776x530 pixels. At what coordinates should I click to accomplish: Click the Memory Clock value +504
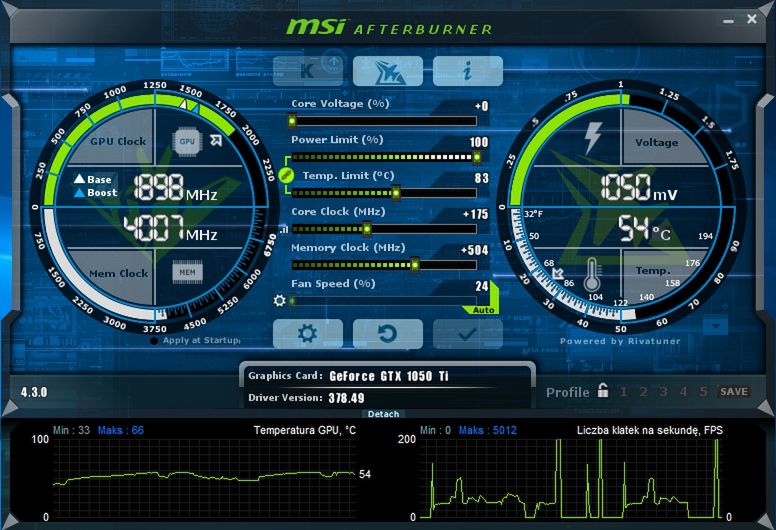(475, 250)
